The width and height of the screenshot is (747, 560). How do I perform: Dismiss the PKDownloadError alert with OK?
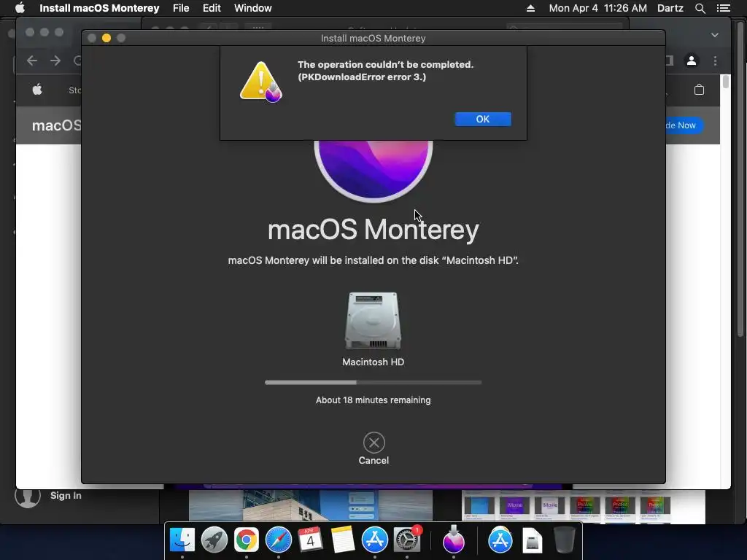click(483, 119)
